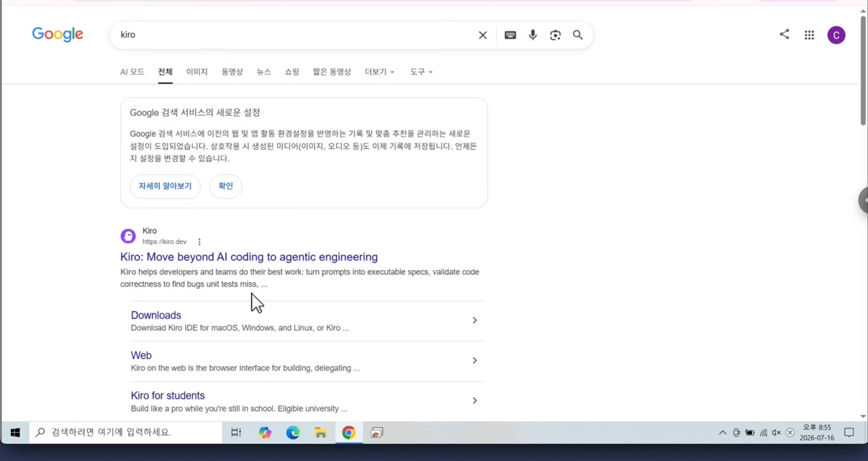Open Google Lens image search
The width and height of the screenshot is (868, 461).
point(556,35)
